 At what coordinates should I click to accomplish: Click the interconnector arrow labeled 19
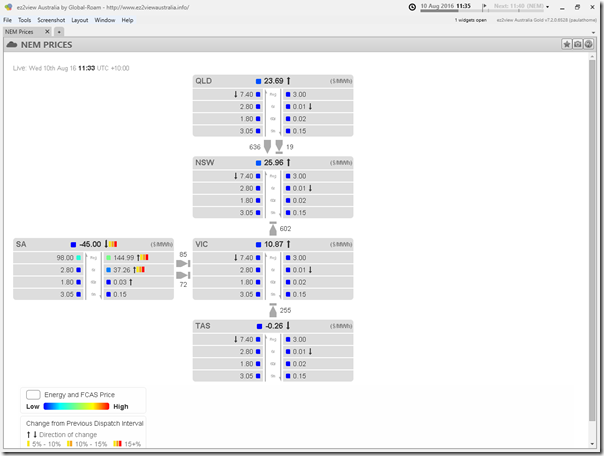(x=279, y=147)
